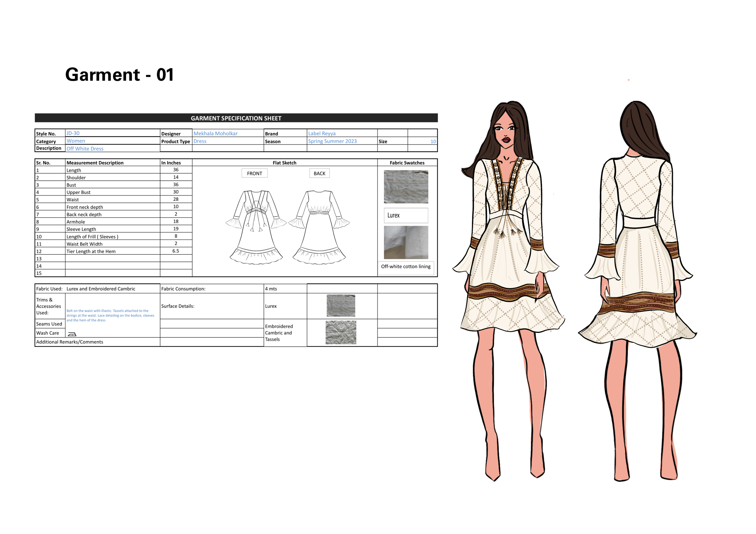Click the Spring Summer 2023 season field
Image resolution: width=756 pixels, height=534 pixels.
point(332,141)
